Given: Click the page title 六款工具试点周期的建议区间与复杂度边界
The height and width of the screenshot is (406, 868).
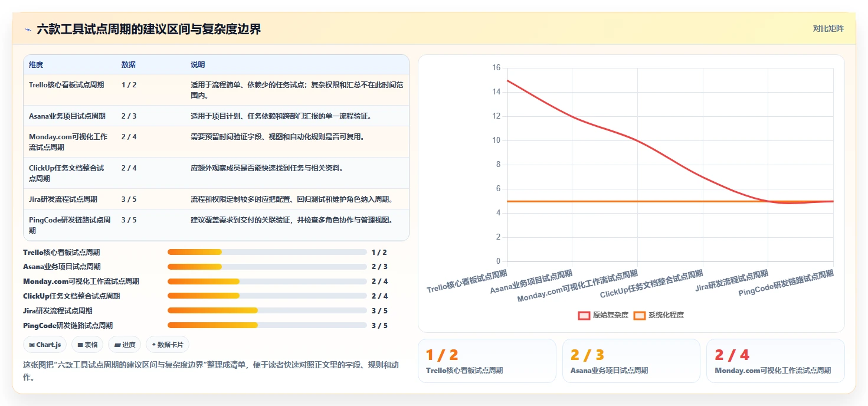Looking at the screenshot, I should [149, 29].
